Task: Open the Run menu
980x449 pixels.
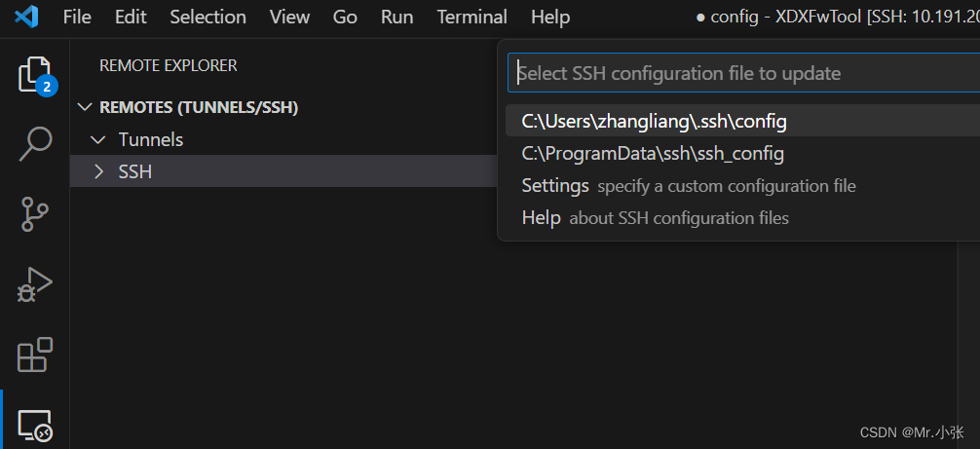Action: coord(396,17)
